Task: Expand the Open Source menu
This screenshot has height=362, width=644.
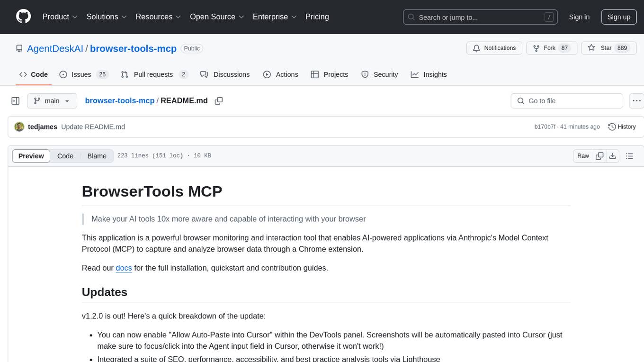Action: 217,17
